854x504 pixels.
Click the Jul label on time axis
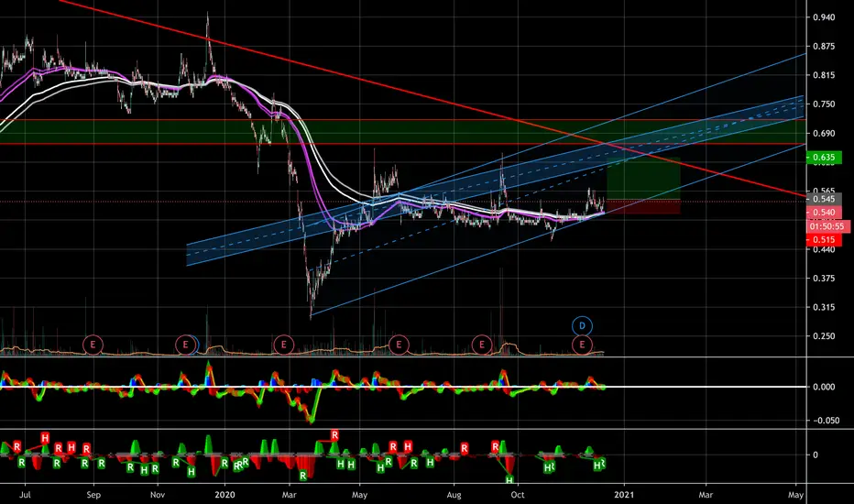coord(25,495)
